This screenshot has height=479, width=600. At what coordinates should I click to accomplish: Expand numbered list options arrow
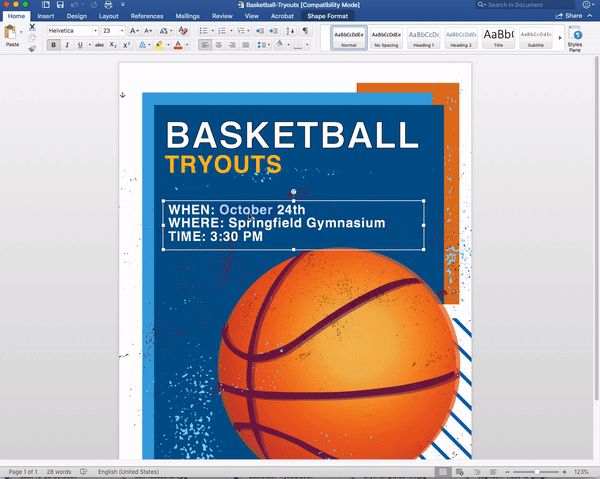[231, 31]
